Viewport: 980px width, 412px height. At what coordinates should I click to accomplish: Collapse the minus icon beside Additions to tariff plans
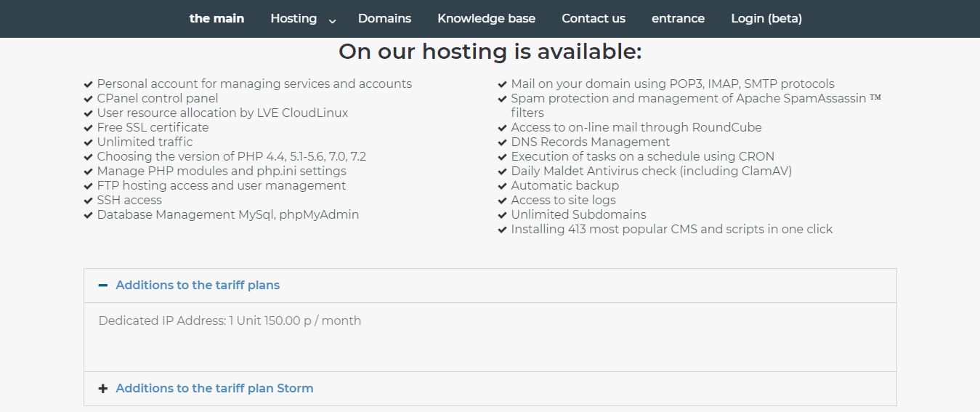(103, 286)
